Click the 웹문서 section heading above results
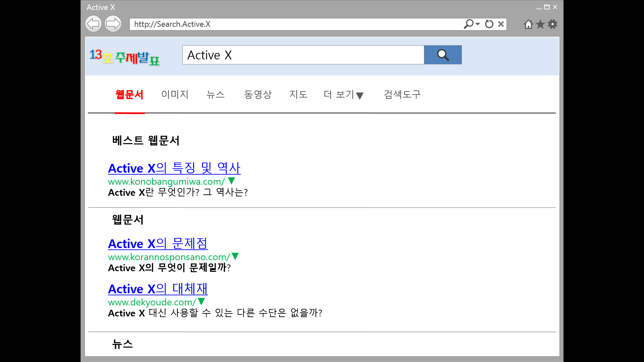The height and width of the screenshot is (362, 644). pos(128,220)
